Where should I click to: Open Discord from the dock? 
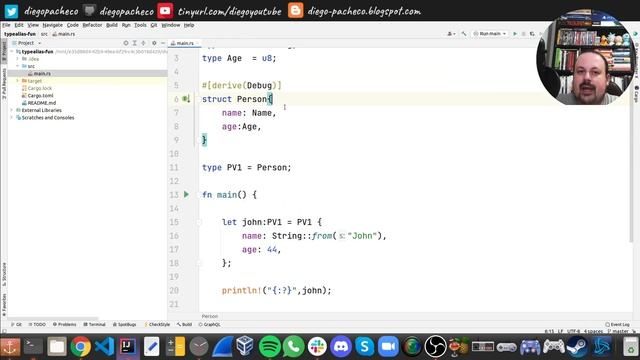[x=341, y=347]
